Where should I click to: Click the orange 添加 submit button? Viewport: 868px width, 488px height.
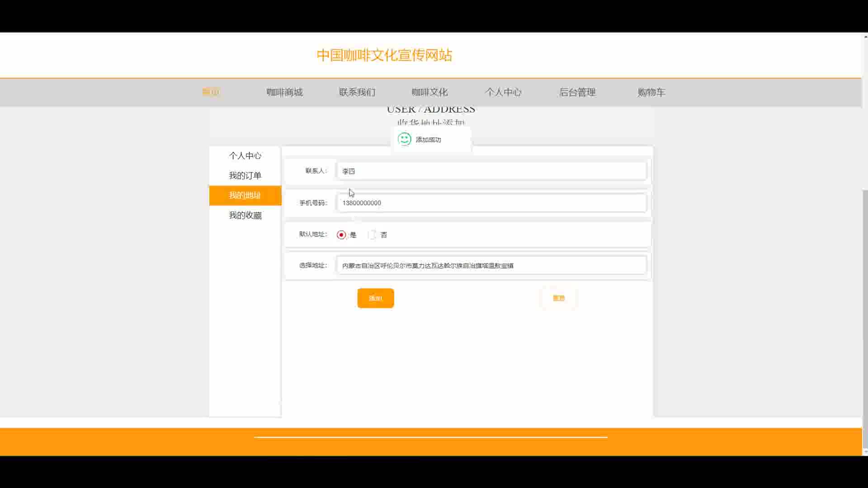click(375, 298)
